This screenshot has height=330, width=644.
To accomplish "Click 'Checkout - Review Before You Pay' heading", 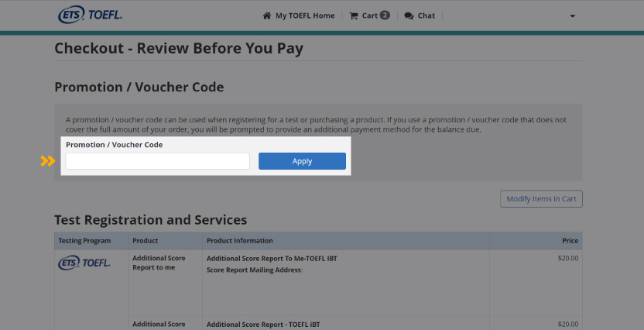I will pos(179,49).
